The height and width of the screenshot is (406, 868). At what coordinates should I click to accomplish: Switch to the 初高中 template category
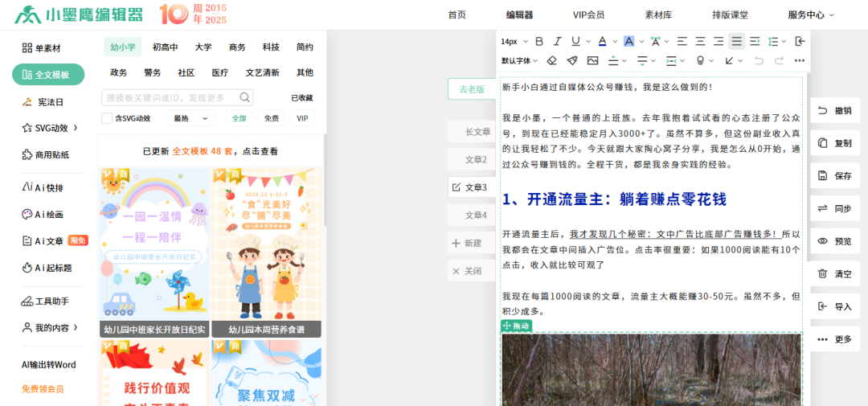click(x=165, y=47)
